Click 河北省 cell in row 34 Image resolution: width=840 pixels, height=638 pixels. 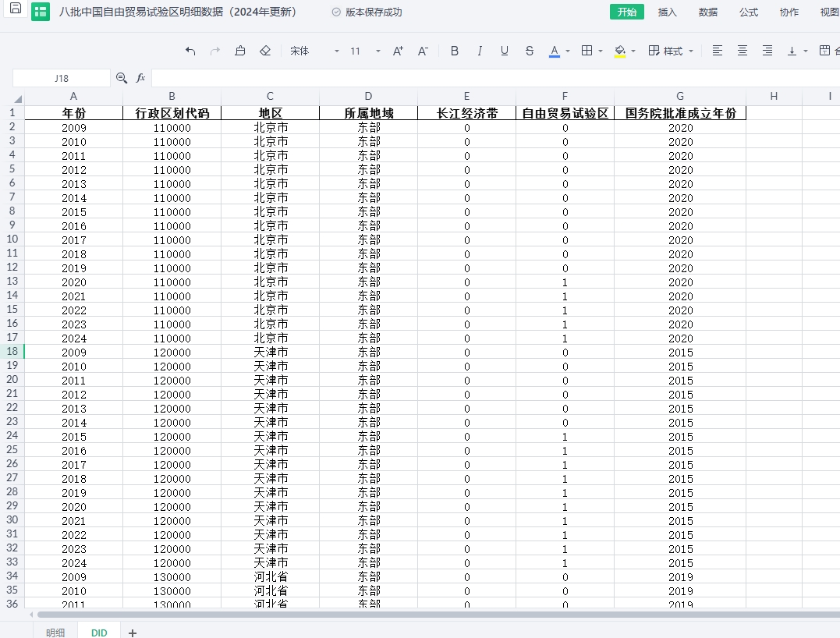tap(270, 577)
